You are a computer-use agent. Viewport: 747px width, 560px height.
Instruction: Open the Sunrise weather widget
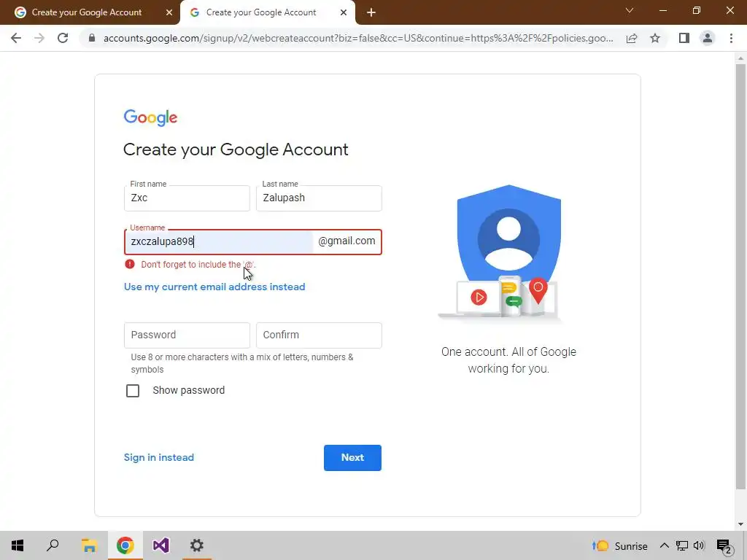pyautogui.click(x=619, y=545)
